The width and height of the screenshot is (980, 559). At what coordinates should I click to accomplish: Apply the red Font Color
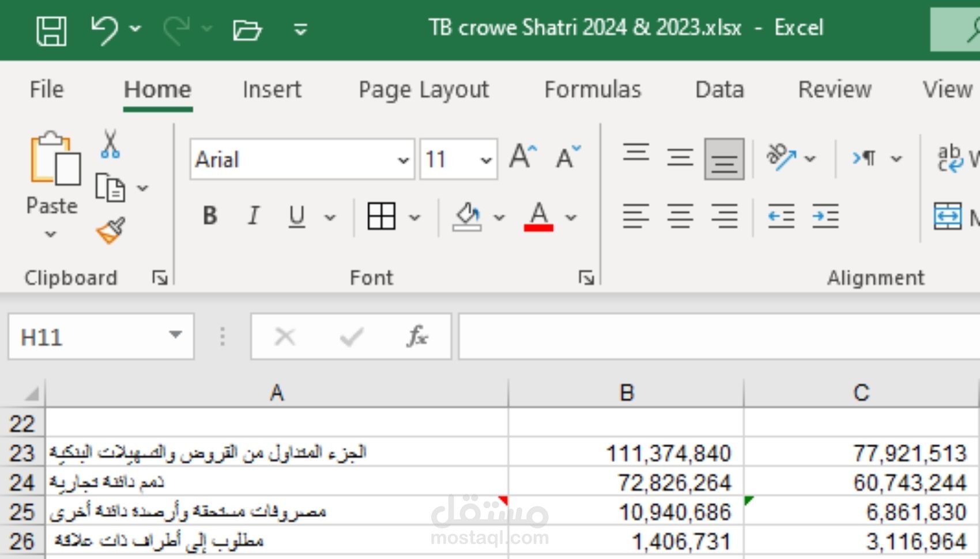coord(538,217)
